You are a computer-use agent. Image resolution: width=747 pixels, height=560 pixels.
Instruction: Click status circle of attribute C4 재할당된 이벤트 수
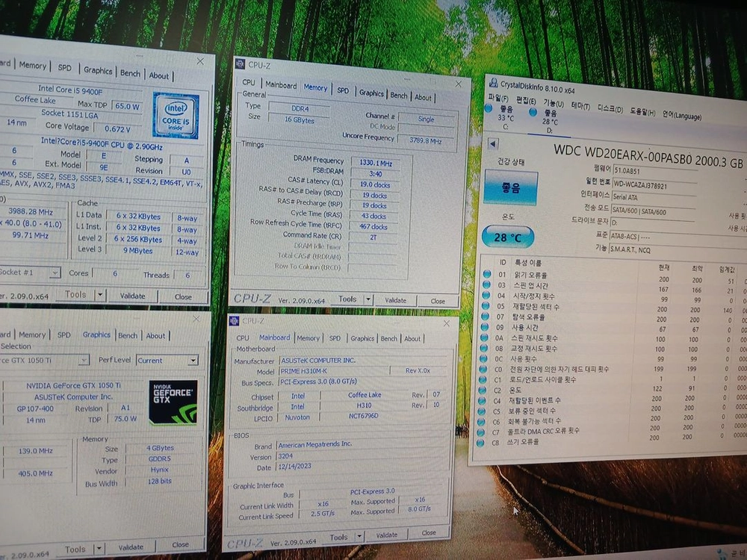482,400
